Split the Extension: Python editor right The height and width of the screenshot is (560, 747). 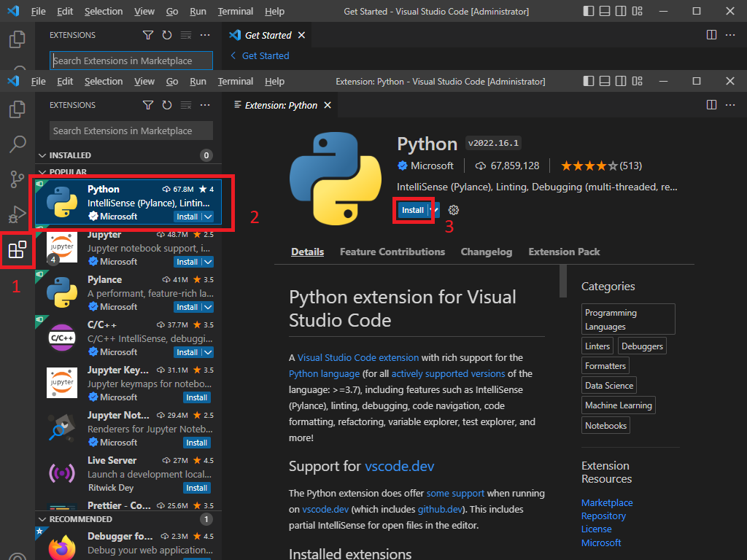pyautogui.click(x=711, y=105)
